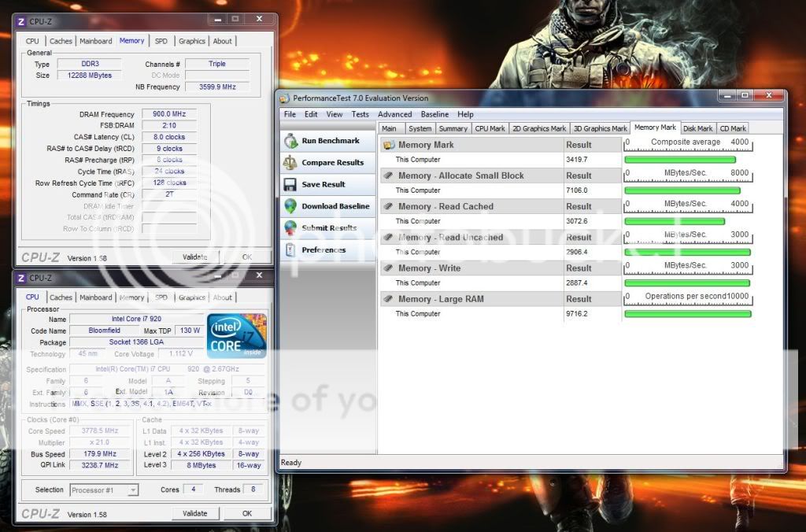Select the Memory Mark tab
Viewport: 806px width, 532px height.
pos(655,127)
